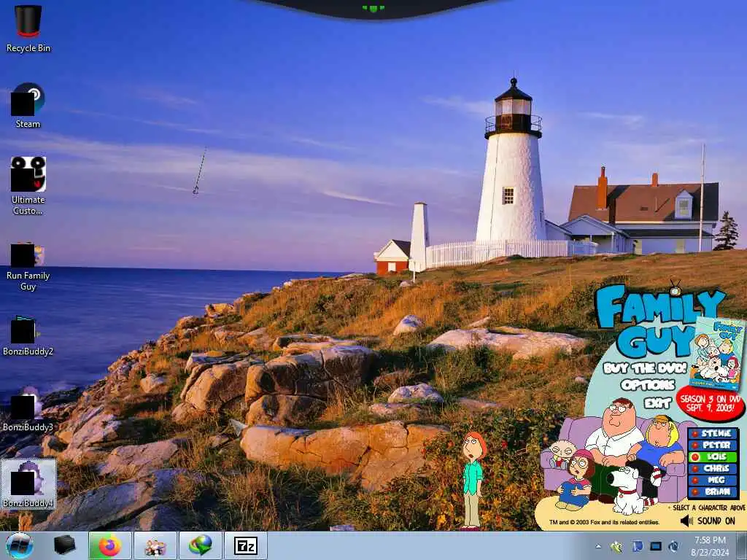The height and width of the screenshot is (560, 747).
Task: Open Internet Download Manager taskbar button
Action: [x=201, y=545]
